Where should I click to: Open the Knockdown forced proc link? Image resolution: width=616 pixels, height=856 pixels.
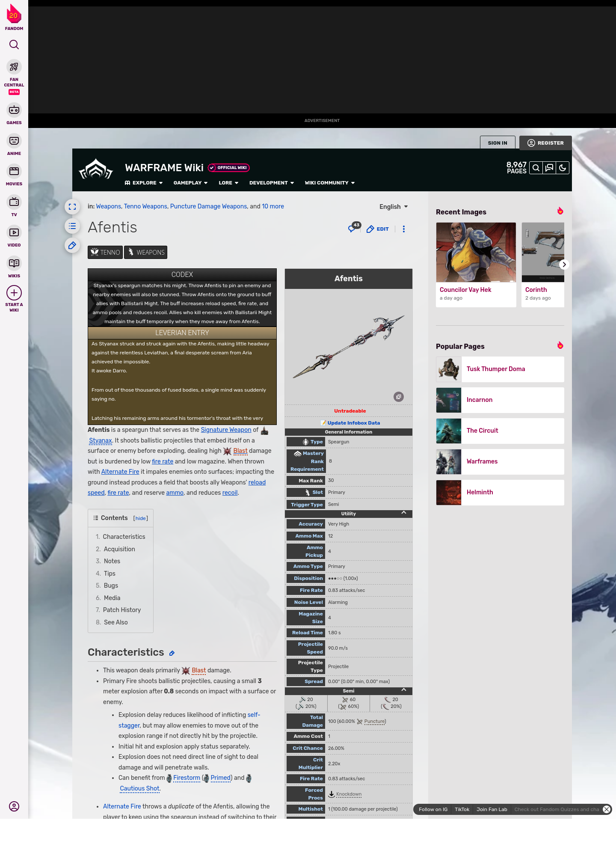coord(349,794)
